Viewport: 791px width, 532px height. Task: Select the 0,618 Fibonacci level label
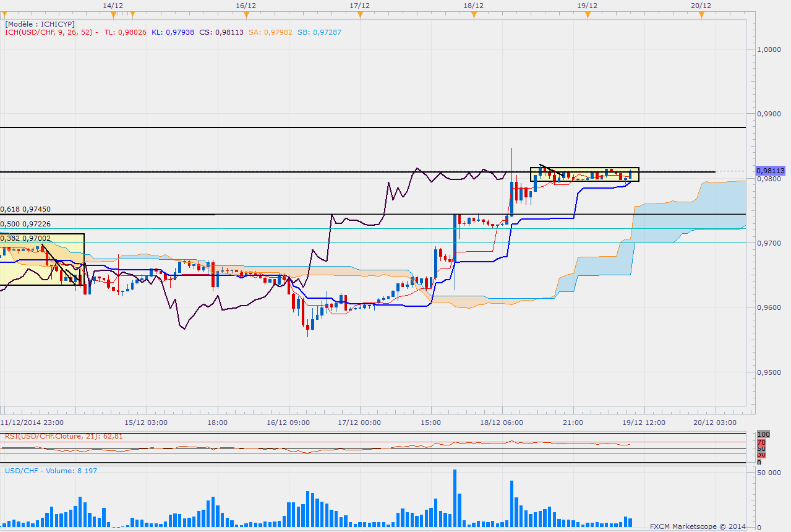pos(25,210)
